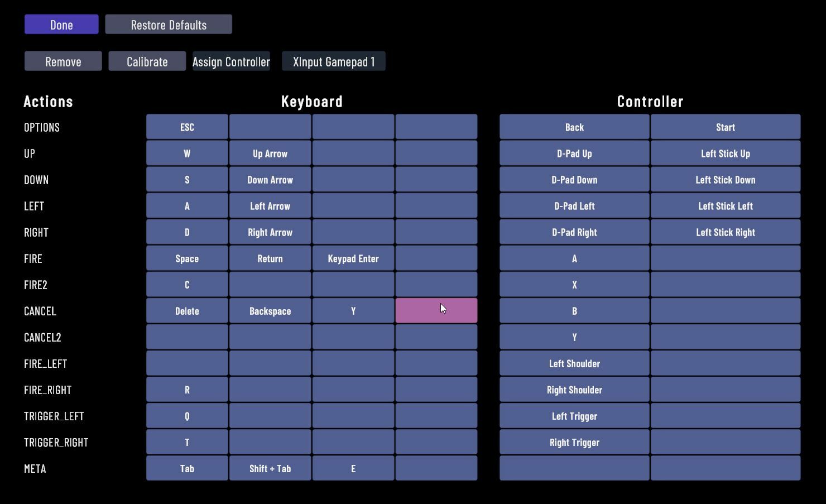The image size is (826, 504).
Task: Click the Backspace binding for CANCEL
Action: (x=270, y=311)
